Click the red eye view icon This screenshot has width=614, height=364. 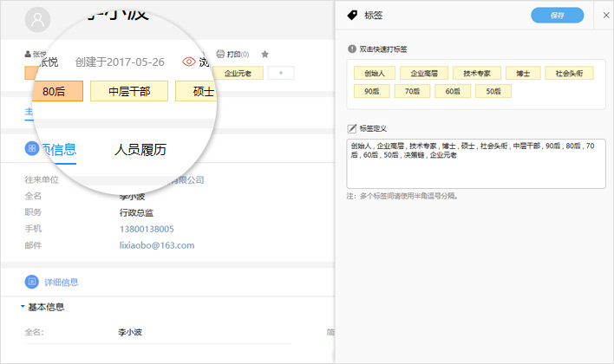tap(188, 62)
